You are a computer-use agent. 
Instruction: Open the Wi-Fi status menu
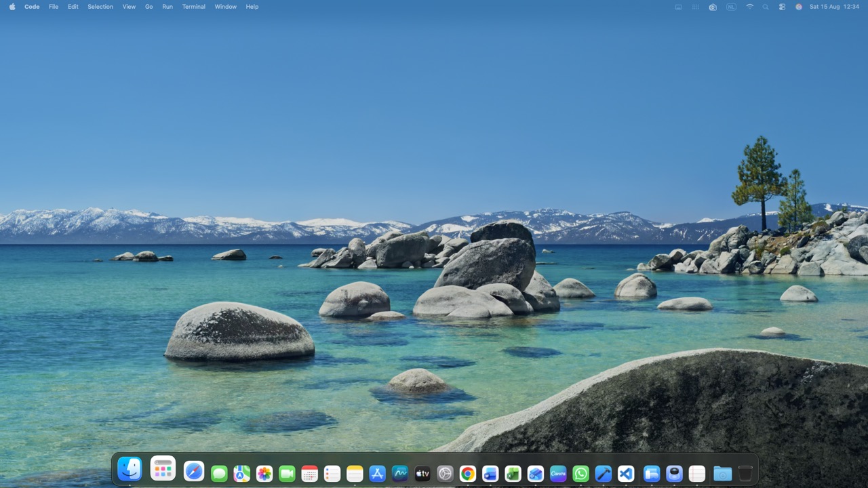(749, 7)
